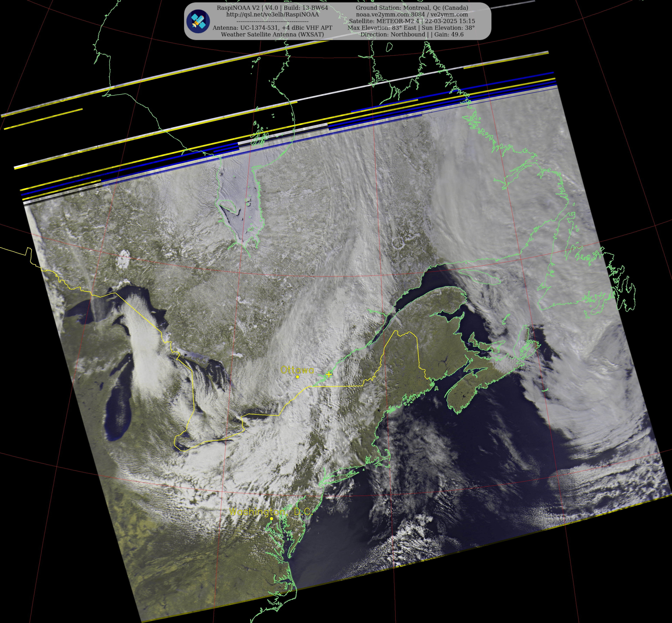Click the yellow cross ground station marker
The image size is (672, 623).
pos(329,374)
